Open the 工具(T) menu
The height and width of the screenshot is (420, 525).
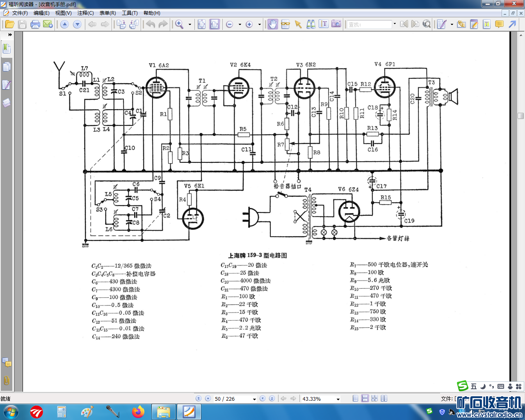[x=130, y=13]
